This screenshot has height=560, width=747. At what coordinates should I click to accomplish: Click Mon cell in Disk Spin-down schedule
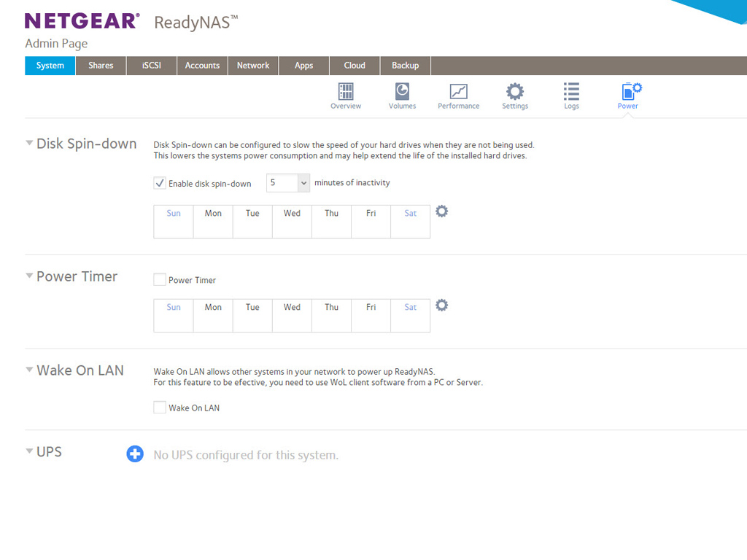(x=213, y=222)
